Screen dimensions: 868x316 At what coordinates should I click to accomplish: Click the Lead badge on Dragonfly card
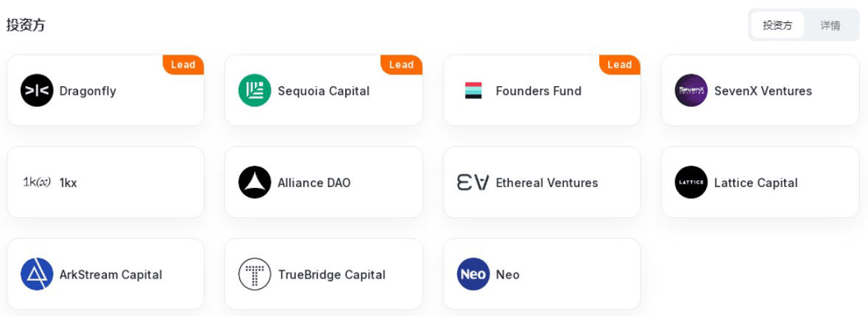tap(183, 65)
